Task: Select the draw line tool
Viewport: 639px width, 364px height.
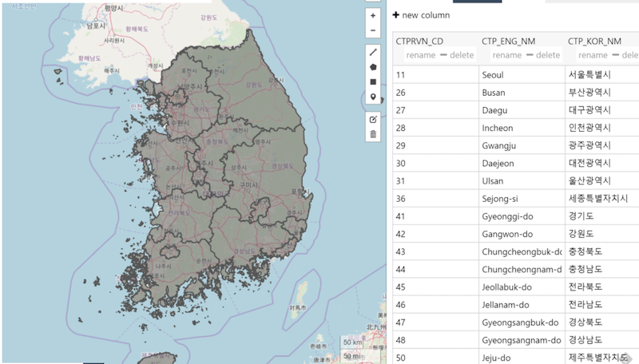Action: click(x=373, y=52)
